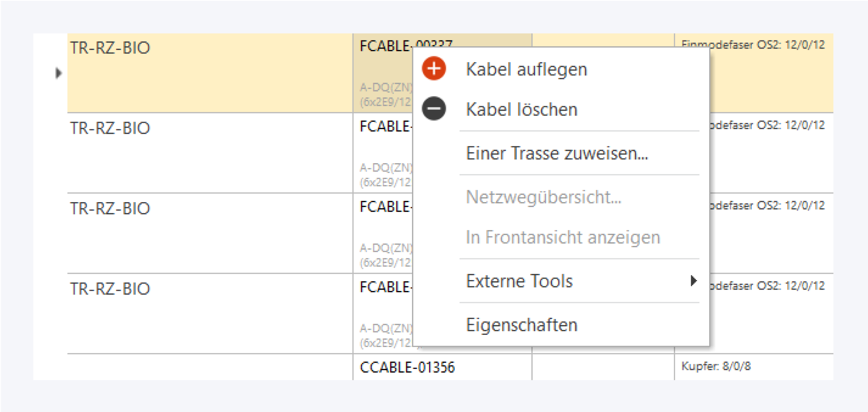
Task: Select TR-RZ-BIO in the second row
Action: [x=110, y=128]
